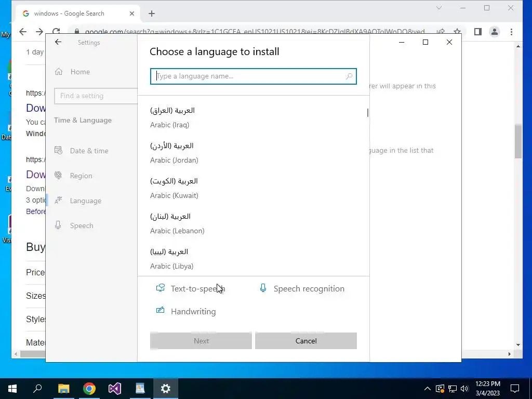Open the notification center
Image resolution: width=532 pixels, height=399 pixels.
tap(515, 389)
